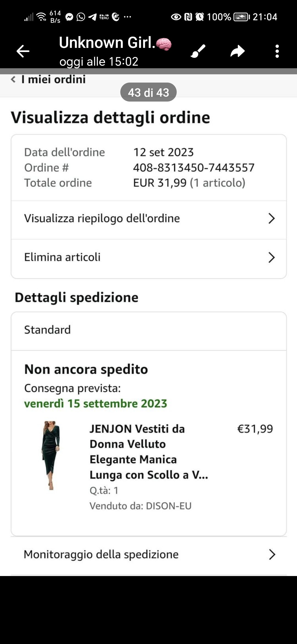297x644 pixels.
Task: Expand Visualizza riepilogo dell'ordine chevron
Action: (x=271, y=219)
